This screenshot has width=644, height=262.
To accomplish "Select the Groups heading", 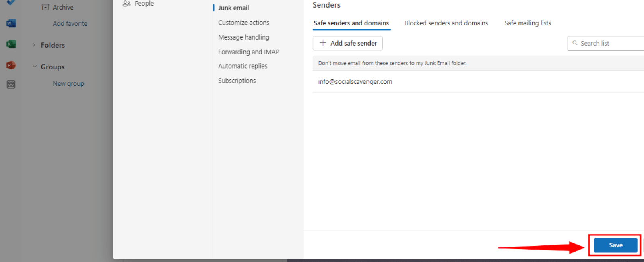I will click(53, 67).
